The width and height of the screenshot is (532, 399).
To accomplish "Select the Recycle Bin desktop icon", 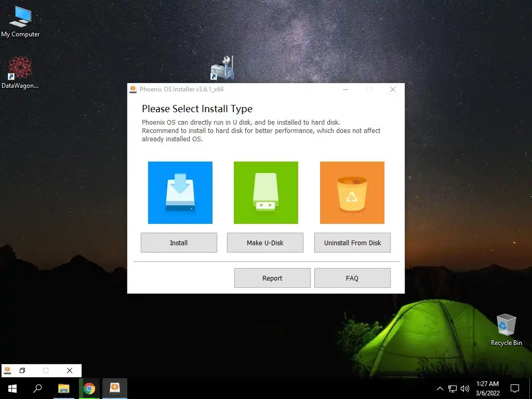I will 506,330.
